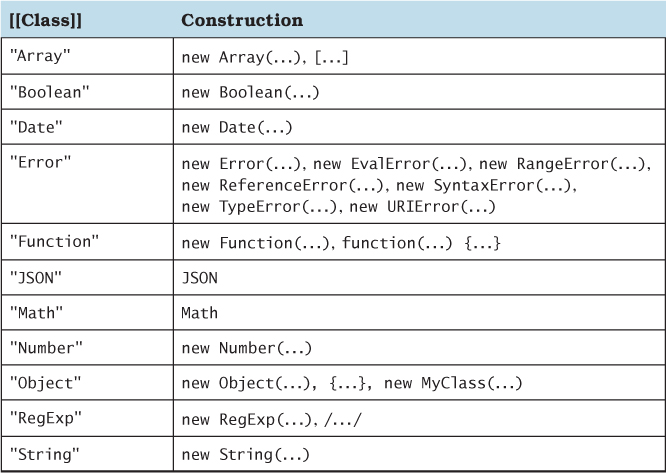The image size is (666, 473).
Task: Click the new RegExp(...) construction text
Action: 246,419
